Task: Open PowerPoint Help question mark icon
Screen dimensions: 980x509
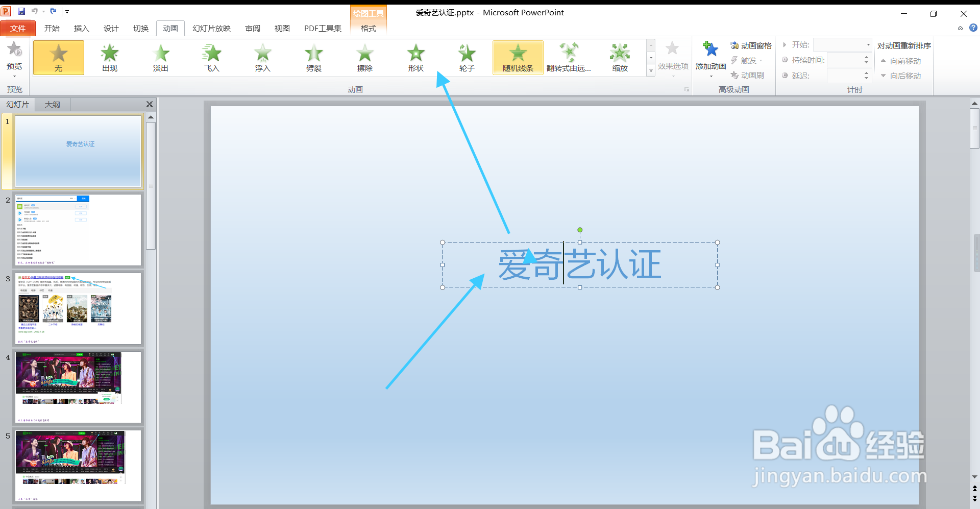Action: [x=973, y=28]
